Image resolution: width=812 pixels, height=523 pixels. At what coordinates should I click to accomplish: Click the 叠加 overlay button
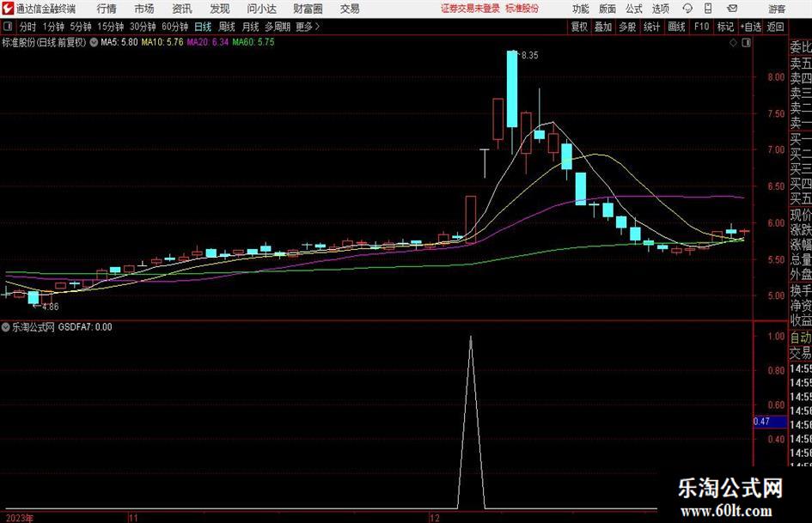click(x=603, y=27)
